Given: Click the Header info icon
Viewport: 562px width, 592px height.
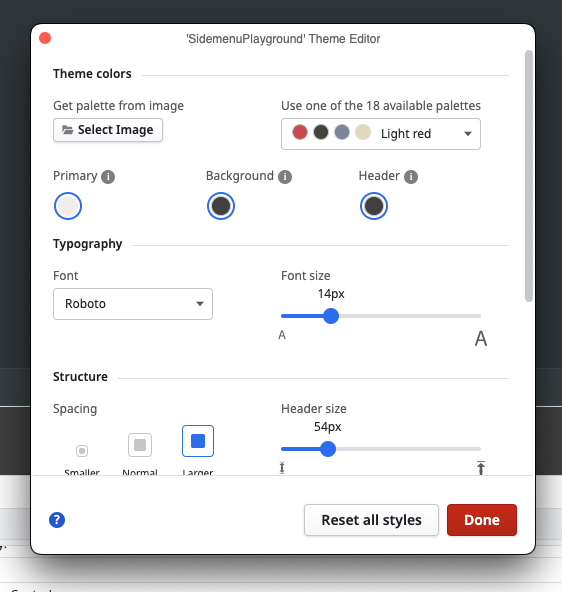Looking at the screenshot, I should point(411,177).
